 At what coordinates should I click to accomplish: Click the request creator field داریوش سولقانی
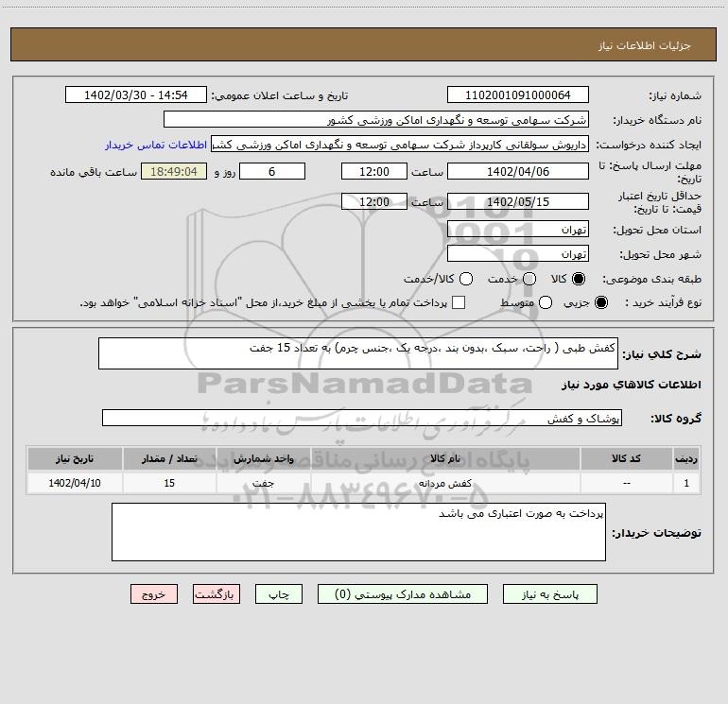point(400,144)
